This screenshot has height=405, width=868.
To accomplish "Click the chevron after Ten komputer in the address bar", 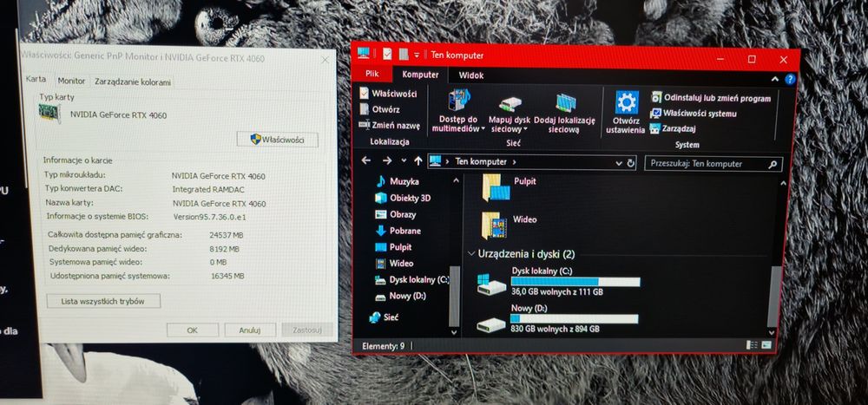I will 514,162.
